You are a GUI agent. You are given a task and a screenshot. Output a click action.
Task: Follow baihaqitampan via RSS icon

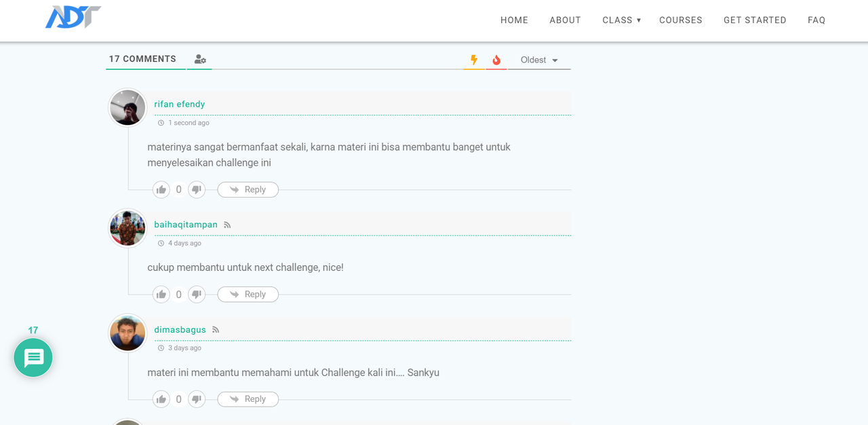point(227,225)
